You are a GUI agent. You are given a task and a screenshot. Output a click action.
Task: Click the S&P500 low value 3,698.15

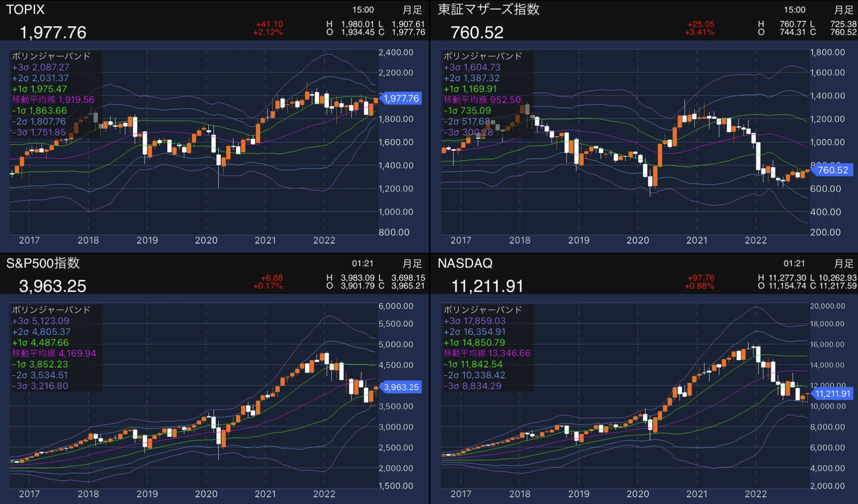tap(408, 278)
